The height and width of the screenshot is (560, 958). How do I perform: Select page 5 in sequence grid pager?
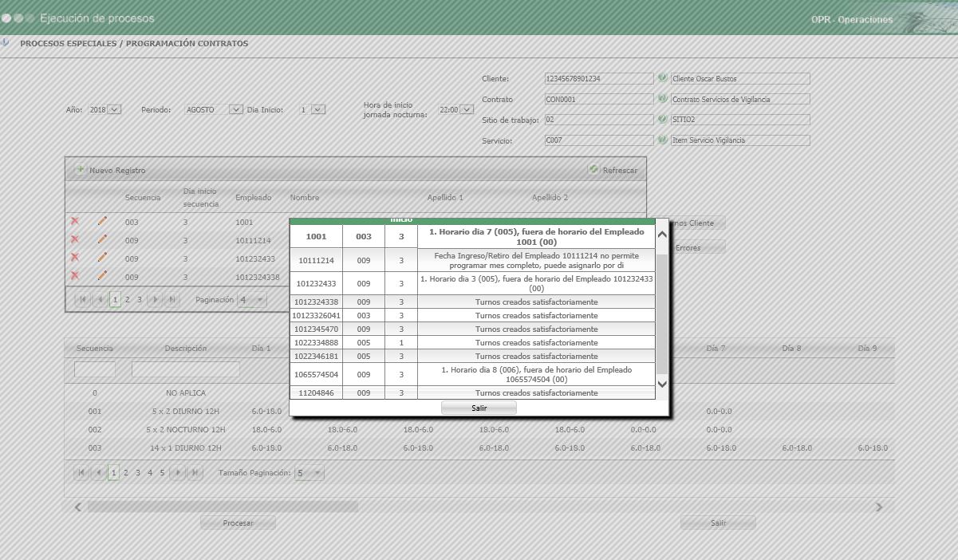coord(162,473)
